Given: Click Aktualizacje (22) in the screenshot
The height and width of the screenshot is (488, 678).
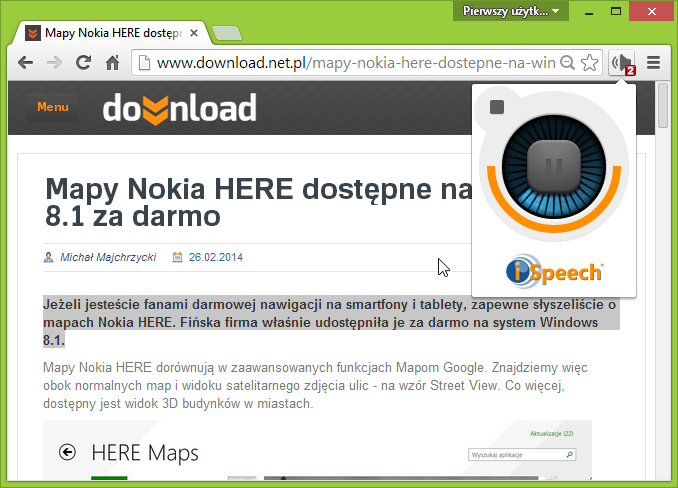Looking at the screenshot, I should coord(552,434).
